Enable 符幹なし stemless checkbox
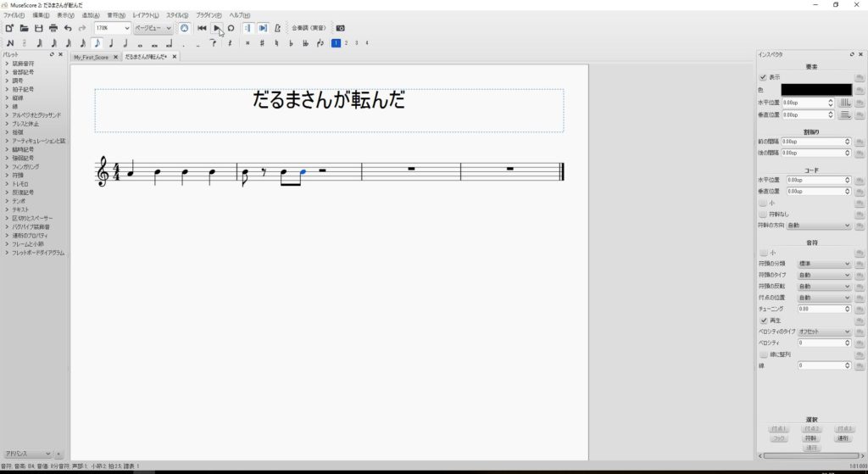The height and width of the screenshot is (474, 868). tap(763, 215)
